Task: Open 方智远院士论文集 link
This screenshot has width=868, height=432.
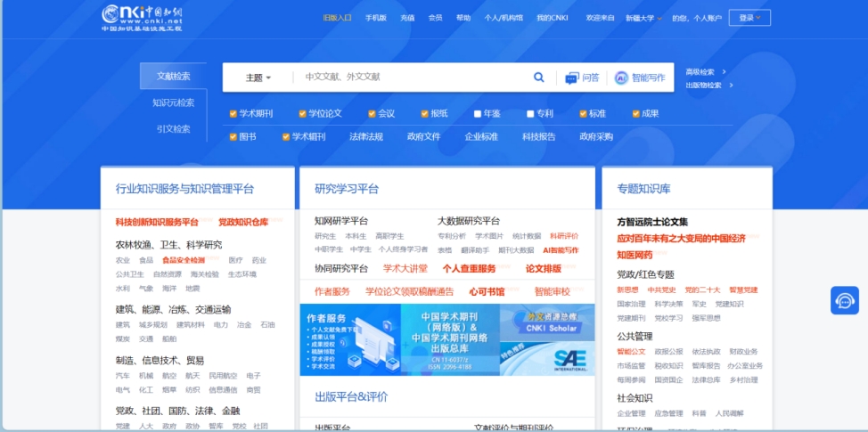Action: (652, 222)
